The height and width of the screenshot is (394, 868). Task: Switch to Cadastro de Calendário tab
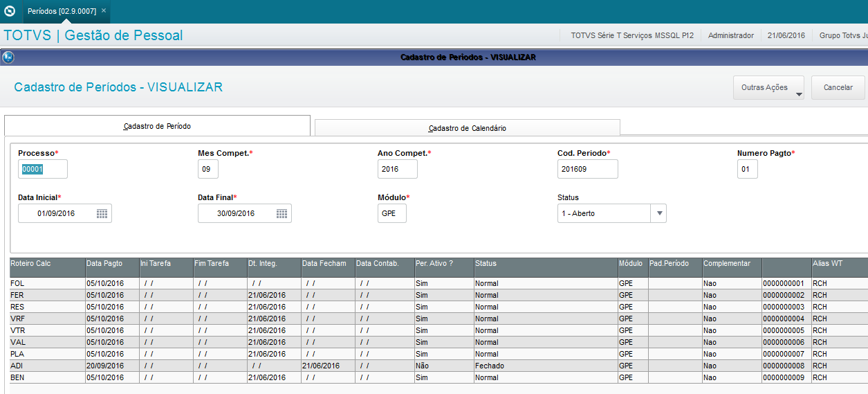click(x=468, y=128)
